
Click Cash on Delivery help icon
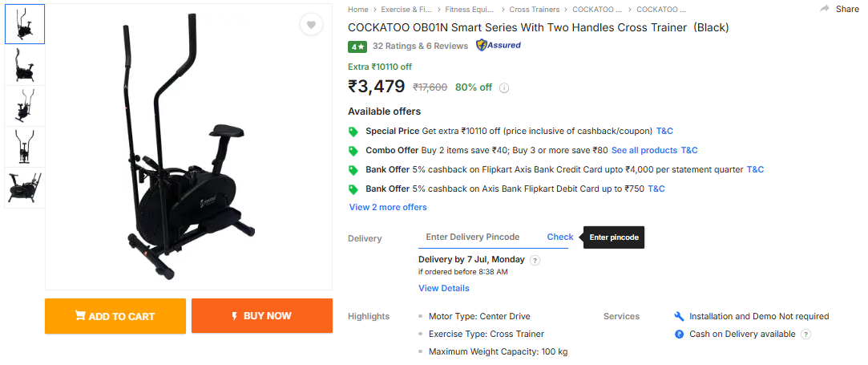click(805, 335)
